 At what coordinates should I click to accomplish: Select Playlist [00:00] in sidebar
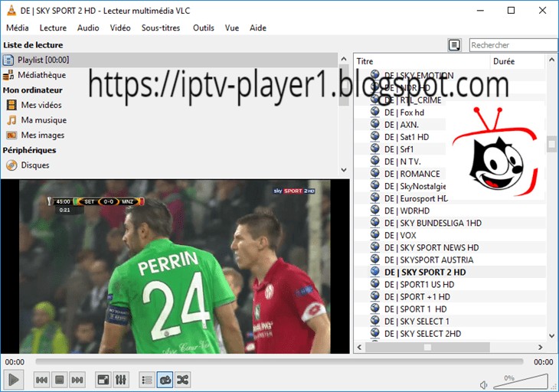tap(170, 60)
